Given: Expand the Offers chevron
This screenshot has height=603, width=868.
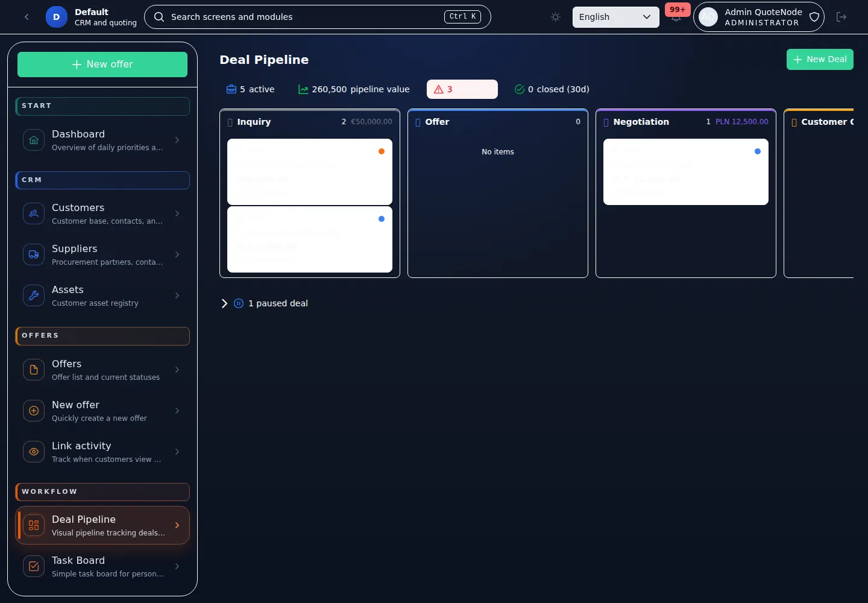Looking at the screenshot, I should [177, 370].
